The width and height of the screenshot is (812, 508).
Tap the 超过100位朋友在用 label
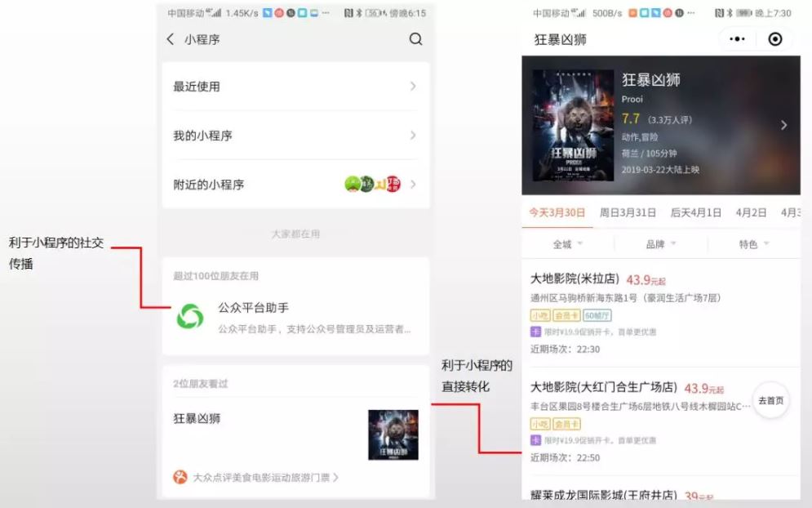(x=216, y=276)
